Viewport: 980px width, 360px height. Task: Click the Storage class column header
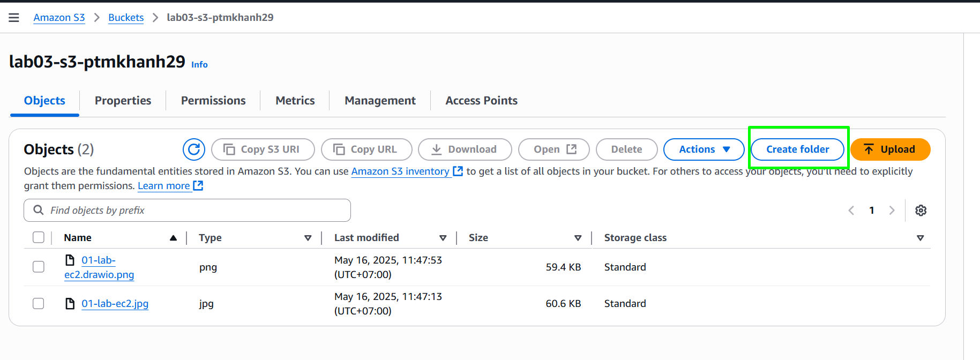tap(635, 238)
